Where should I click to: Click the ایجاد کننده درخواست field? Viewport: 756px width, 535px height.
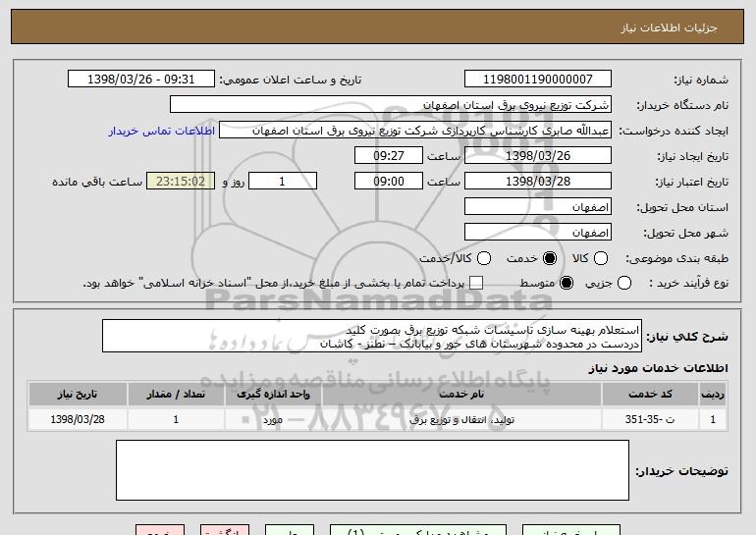tap(415, 131)
